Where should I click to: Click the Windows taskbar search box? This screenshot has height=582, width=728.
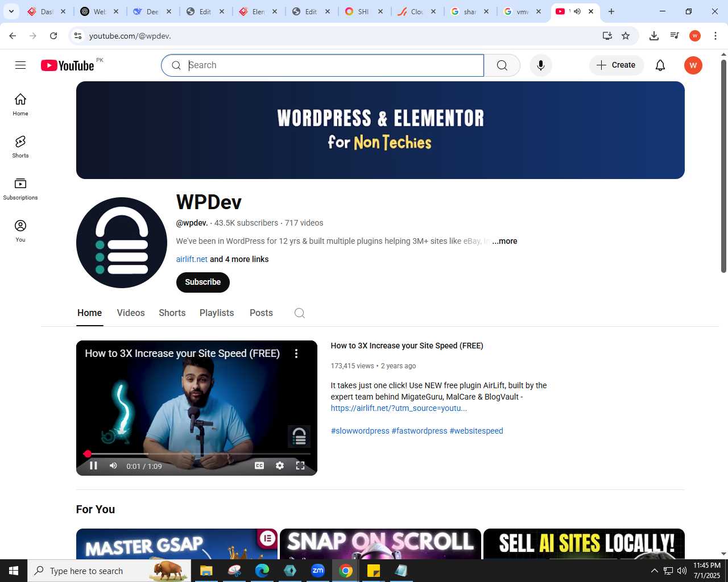coord(109,571)
